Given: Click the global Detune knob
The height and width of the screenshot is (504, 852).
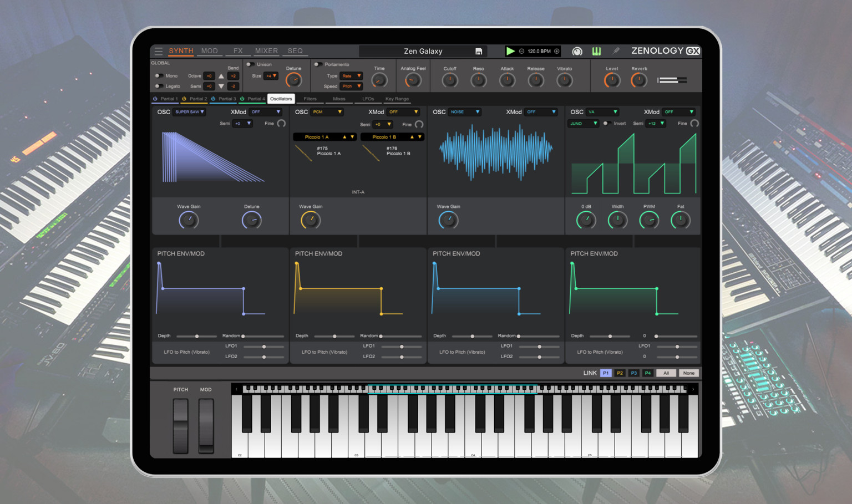Looking at the screenshot, I should click(x=293, y=80).
